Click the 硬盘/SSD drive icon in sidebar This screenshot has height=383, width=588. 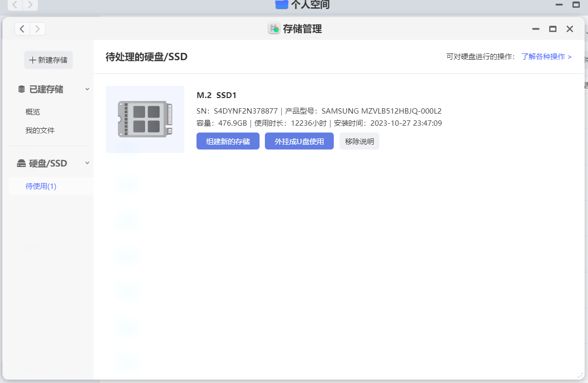coord(21,164)
